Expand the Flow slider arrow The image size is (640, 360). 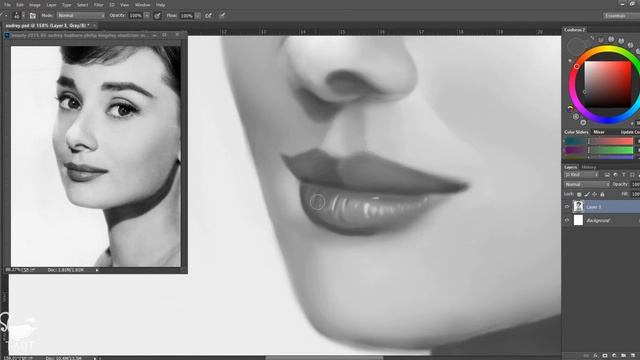[x=198, y=16]
